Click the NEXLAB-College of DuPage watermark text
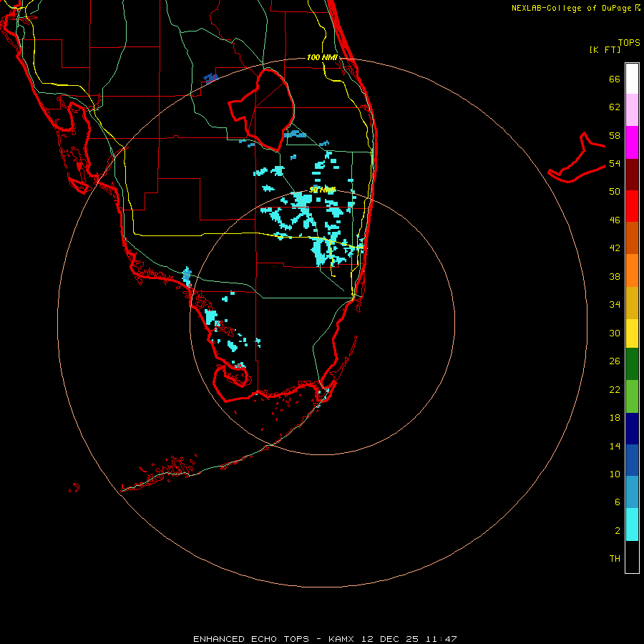Viewport: 644px width, 644px height. click(576, 8)
